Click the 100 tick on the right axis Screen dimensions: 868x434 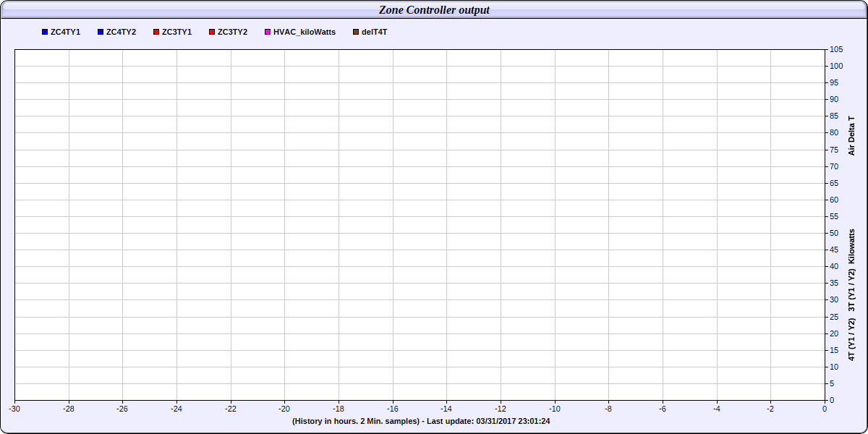[836, 66]
